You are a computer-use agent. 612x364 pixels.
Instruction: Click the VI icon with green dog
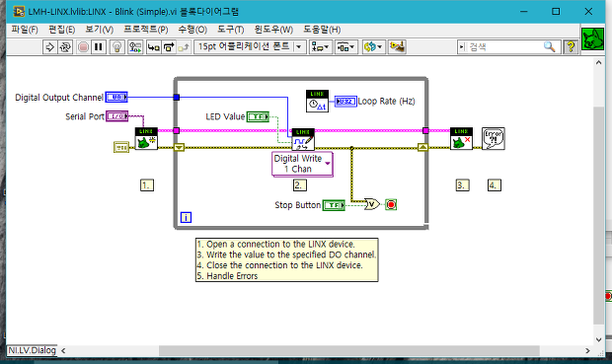(x=592, y=39)
